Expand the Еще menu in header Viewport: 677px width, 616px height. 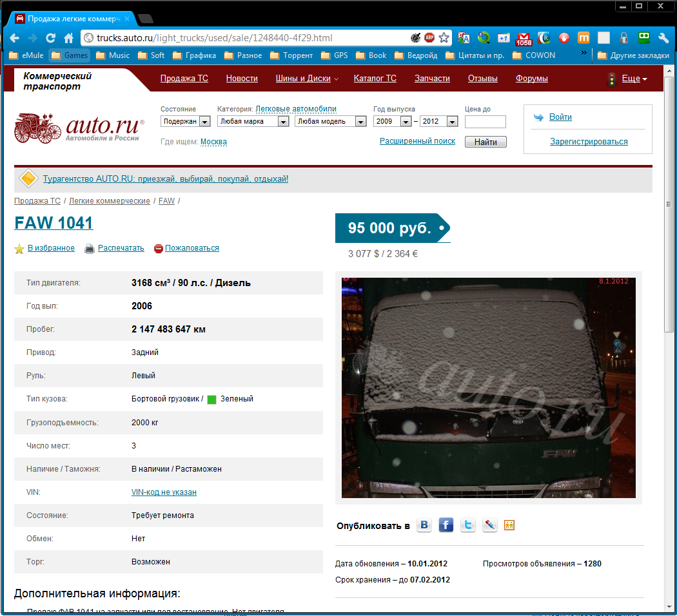[x=634, y=79]
